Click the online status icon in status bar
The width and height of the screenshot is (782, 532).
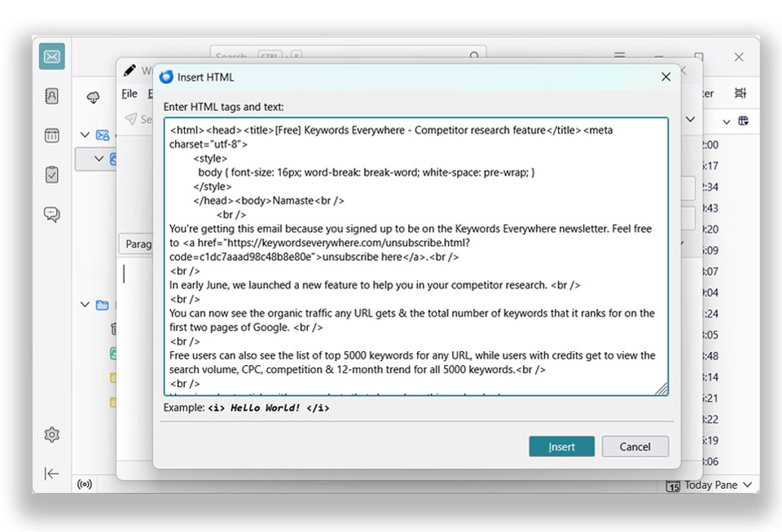click(x=85, y=484)
